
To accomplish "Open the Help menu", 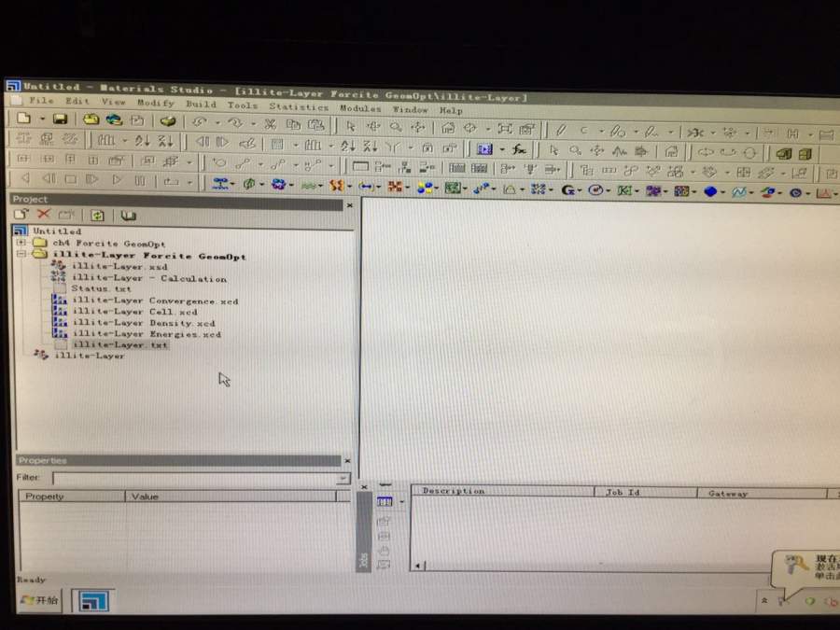I will pos(451,111).
